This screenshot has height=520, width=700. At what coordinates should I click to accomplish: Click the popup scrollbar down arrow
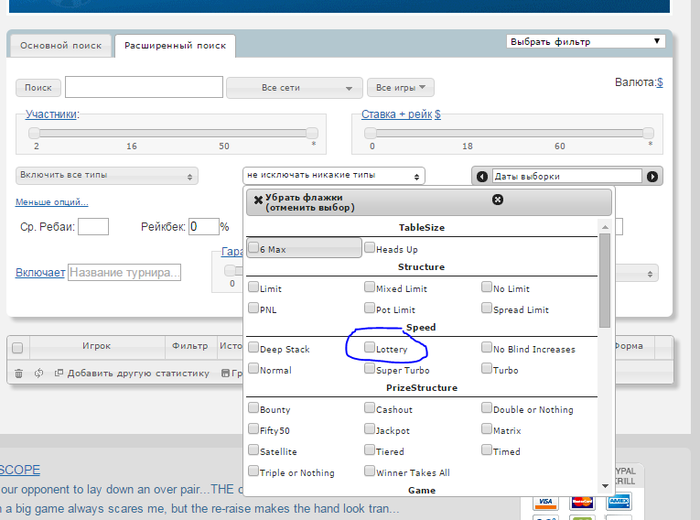[x=605, y=486]
